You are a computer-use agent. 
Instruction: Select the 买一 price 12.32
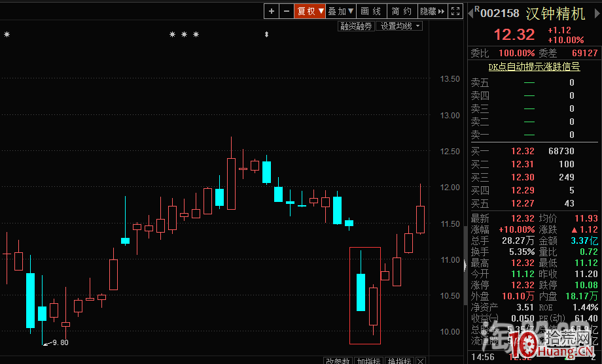523,151
